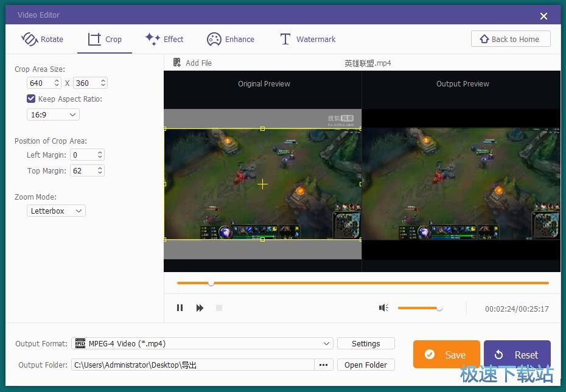Viewport: 566px width, 392px height.
Task: Click the volume slider handle
Action: pos(439,308)
